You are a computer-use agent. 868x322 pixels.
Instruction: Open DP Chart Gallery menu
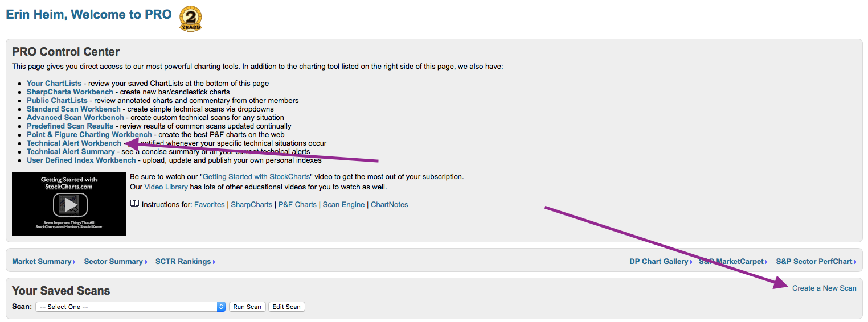click(661, 261)
